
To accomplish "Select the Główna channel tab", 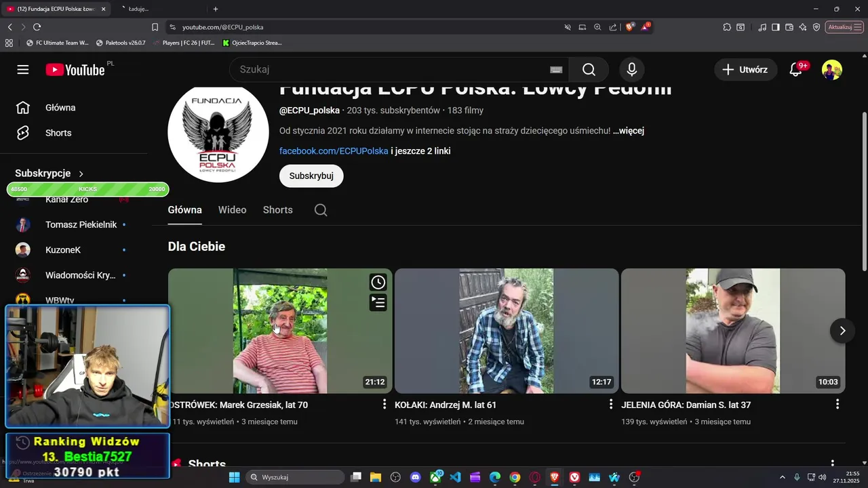I will pyautogui.click(x=185, y=210).
